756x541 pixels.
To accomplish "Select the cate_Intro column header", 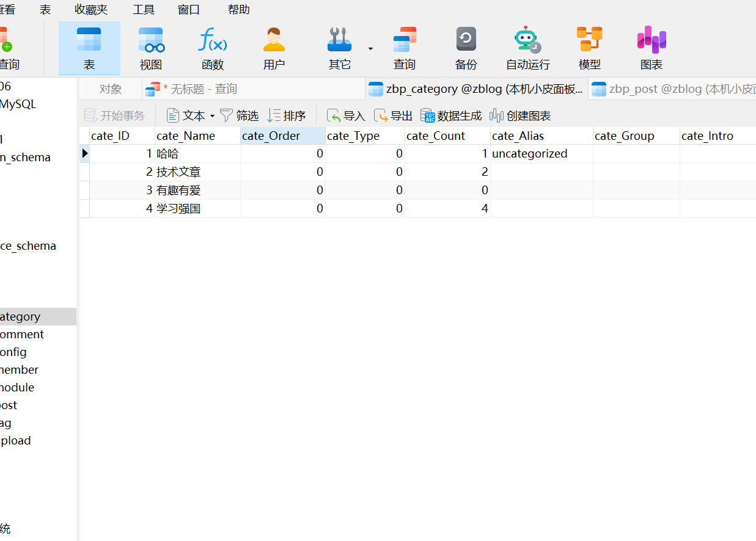I will 718,136.
